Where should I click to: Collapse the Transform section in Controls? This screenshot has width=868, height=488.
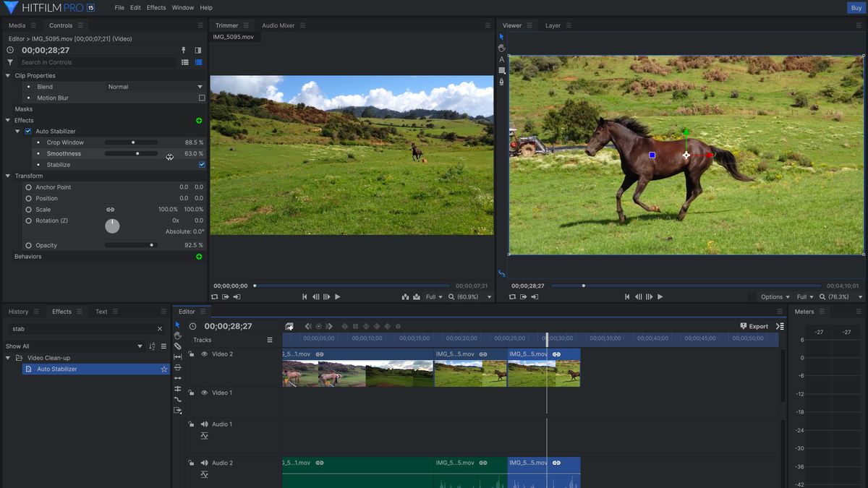(x=7, y=176)
